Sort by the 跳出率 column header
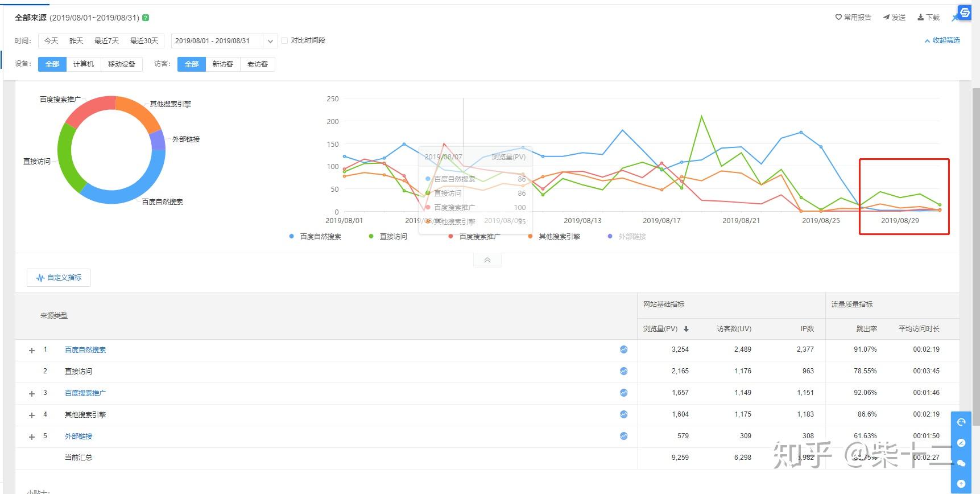Image resolution: width=980 pixels, height=494 pixels. (x=867, y=329)
